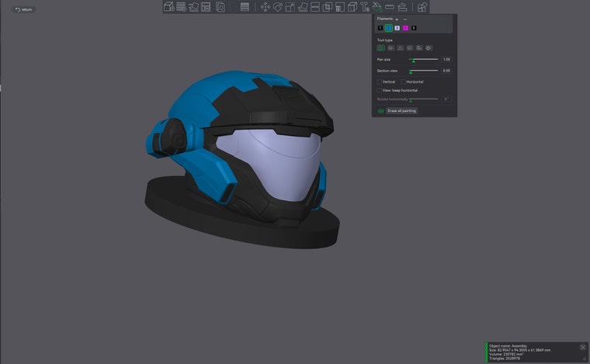Viewport: 590px width, 364px height.
Task: Select the Gap fill tool type
Action: tap(429, 48)
